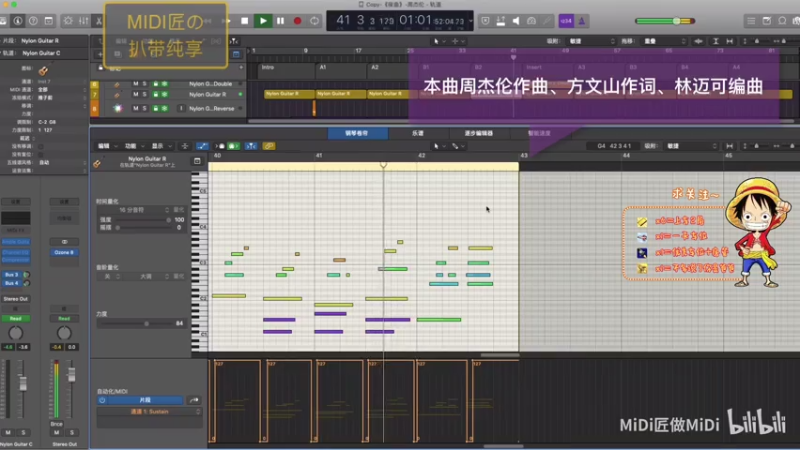Open the piano roll Edit menu (编辑)
Viewport: 800px width, 450px height.
(106, 146)
